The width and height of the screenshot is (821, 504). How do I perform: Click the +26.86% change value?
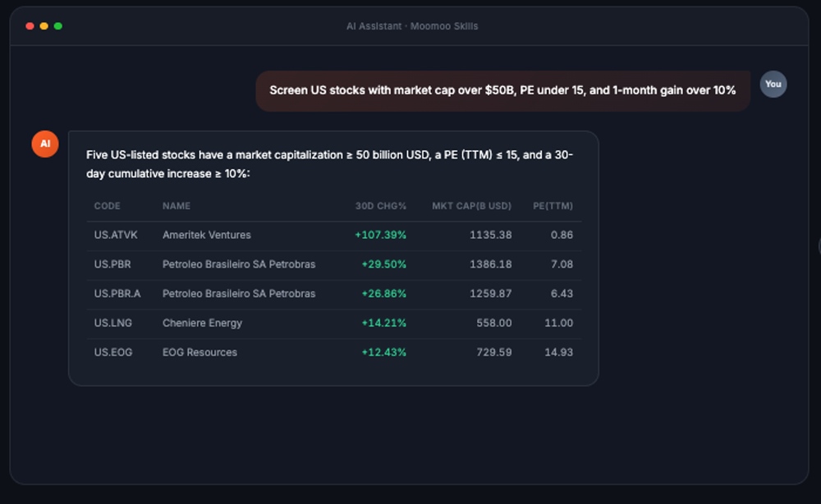383,294
